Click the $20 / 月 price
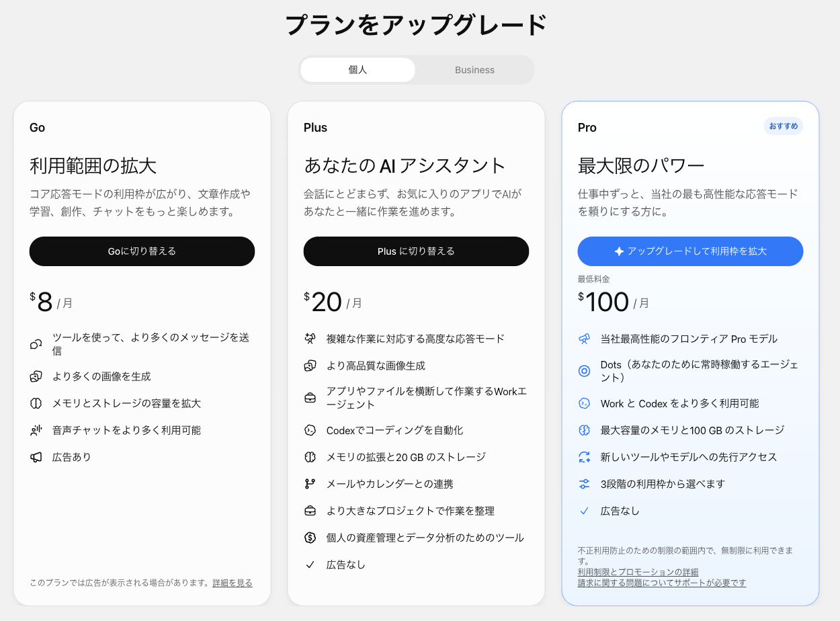The width and height of the screenshot is (840, 621). pyautogui.click(x=333, y=302)
